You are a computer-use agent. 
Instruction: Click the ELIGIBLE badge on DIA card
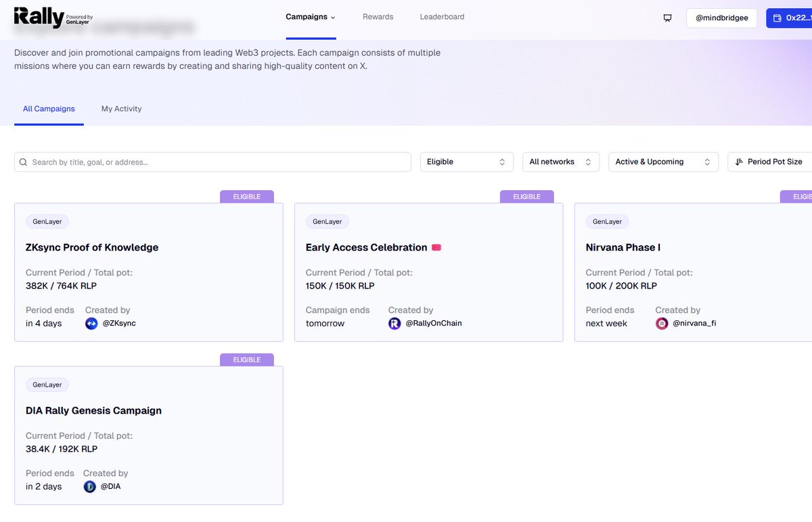pos(247,360)
